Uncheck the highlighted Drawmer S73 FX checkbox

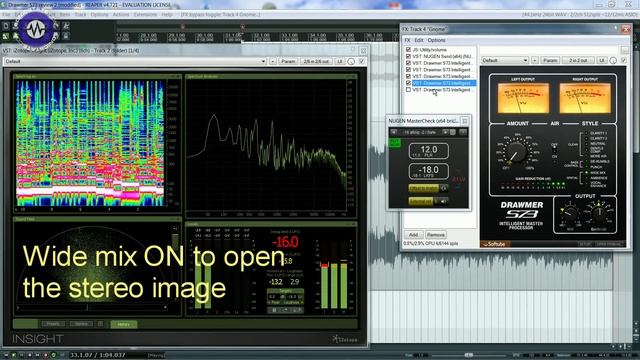click(408, 83)
